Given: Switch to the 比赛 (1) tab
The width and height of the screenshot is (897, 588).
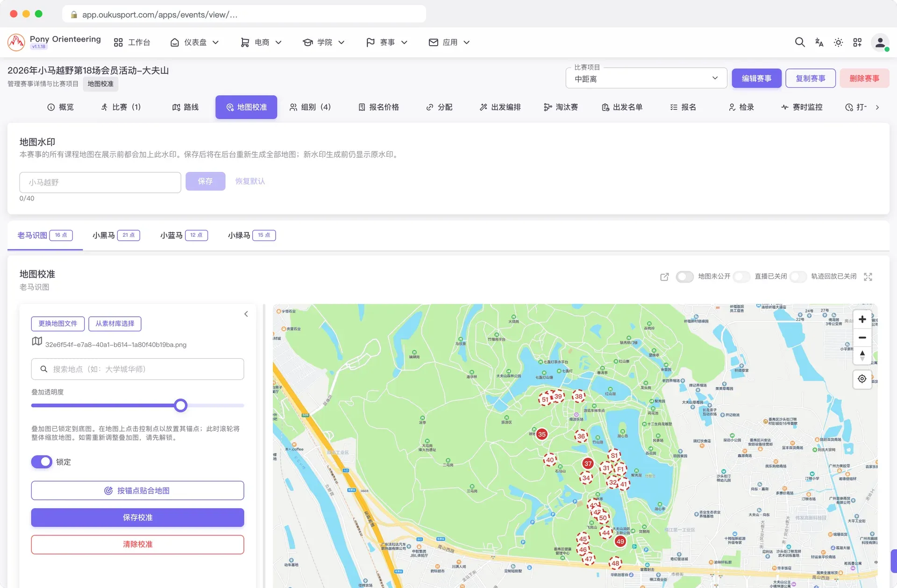Looking at the screenshot, I should click(121, 107).
